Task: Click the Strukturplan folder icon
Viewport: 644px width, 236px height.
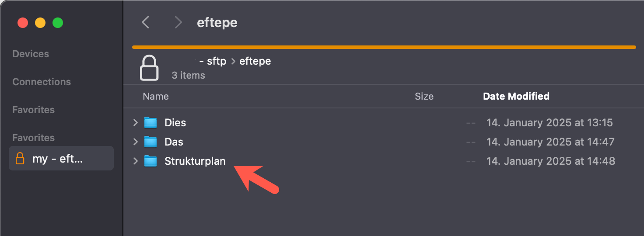Action: pyautogui.click(x=150, y=161)
